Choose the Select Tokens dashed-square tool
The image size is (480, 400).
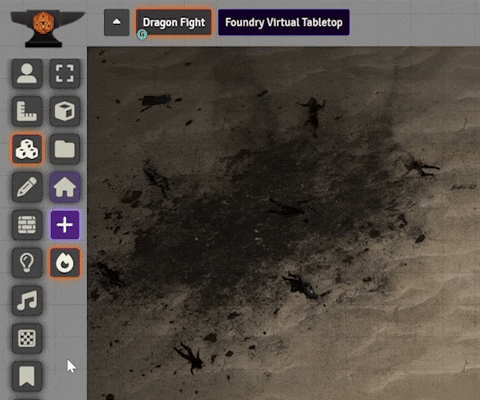click(x=65, y=73)
